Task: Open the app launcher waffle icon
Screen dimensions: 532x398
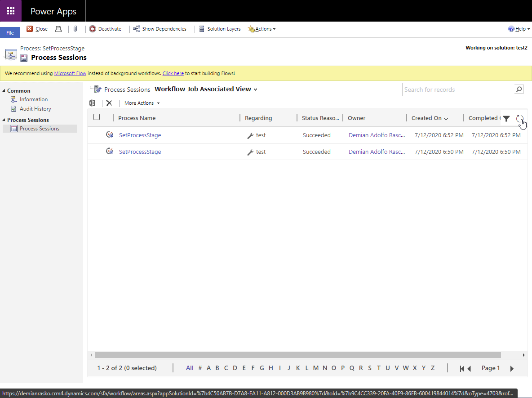Action: click(x=10, y=11)
